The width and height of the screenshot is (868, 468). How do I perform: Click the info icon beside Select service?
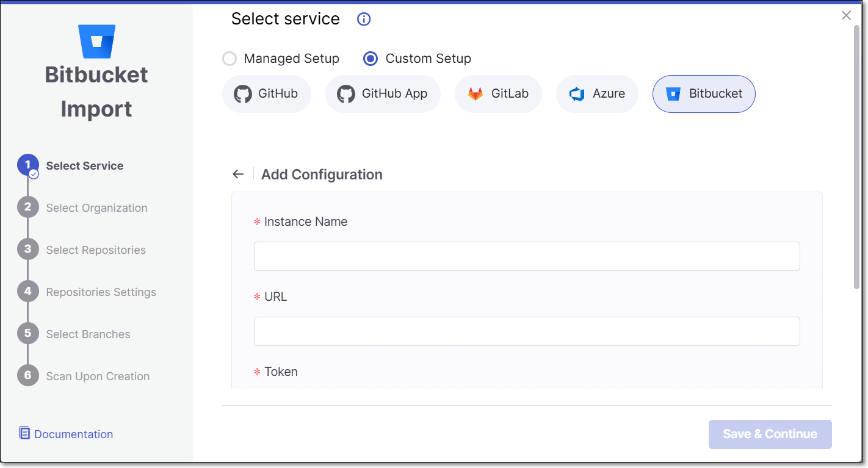click(x=364, y=20)
